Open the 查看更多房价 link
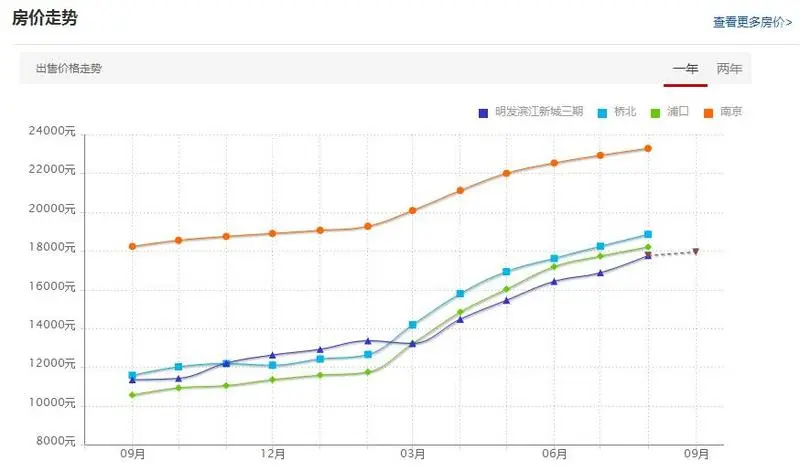This screenshot has height=472, width=800. 752,22
